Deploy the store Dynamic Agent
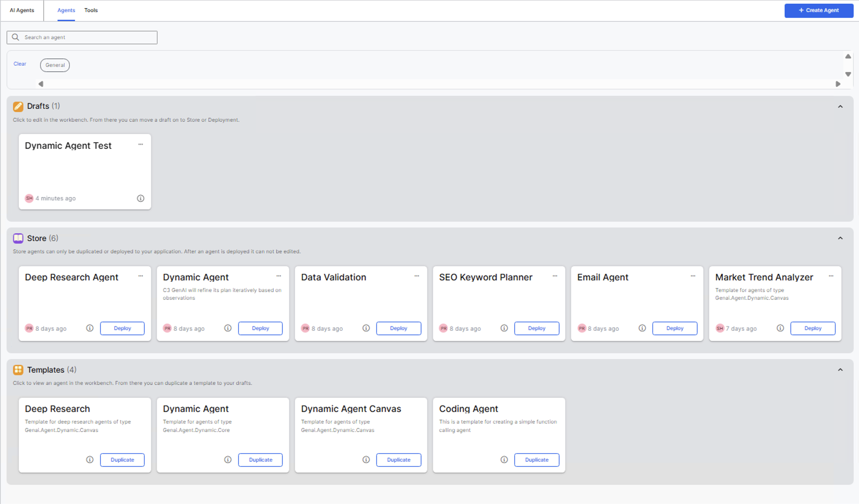 (260, 328)
